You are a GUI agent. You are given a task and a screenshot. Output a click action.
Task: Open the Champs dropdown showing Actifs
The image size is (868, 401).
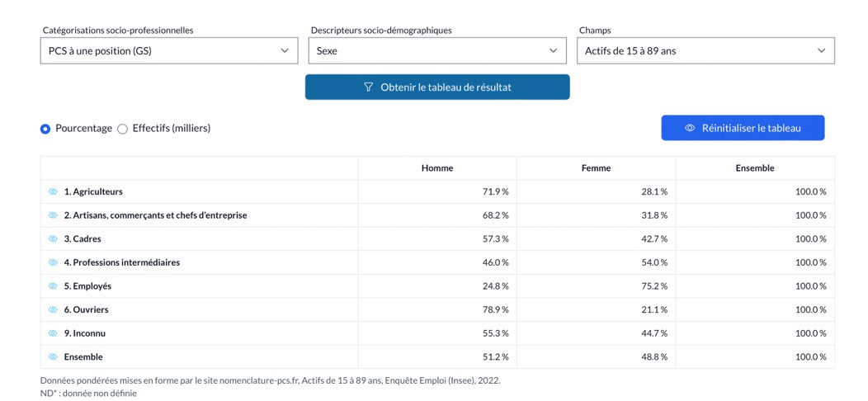(705, 50)
